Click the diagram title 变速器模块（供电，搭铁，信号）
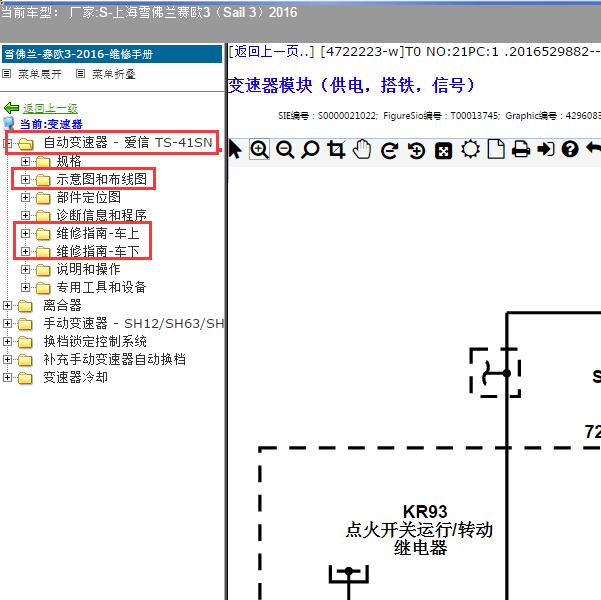601x600 pixels. tap(351, 85)
